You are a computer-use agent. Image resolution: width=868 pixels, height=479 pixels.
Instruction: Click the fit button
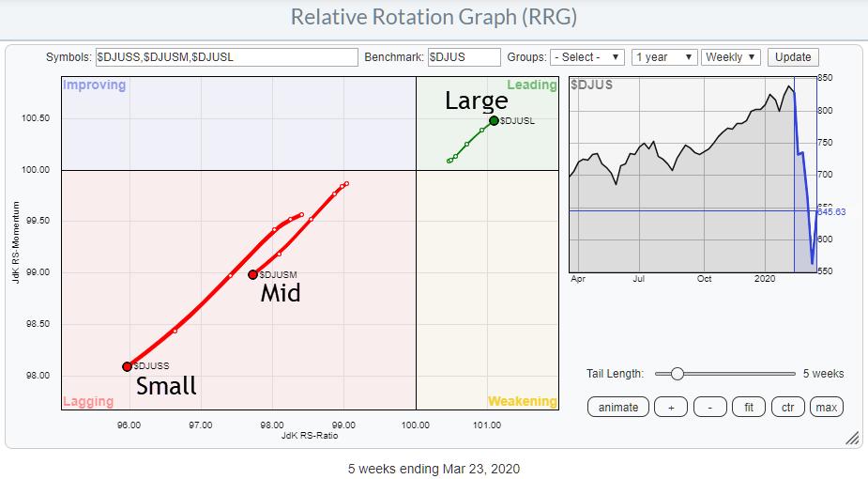(x=750, y=407)
